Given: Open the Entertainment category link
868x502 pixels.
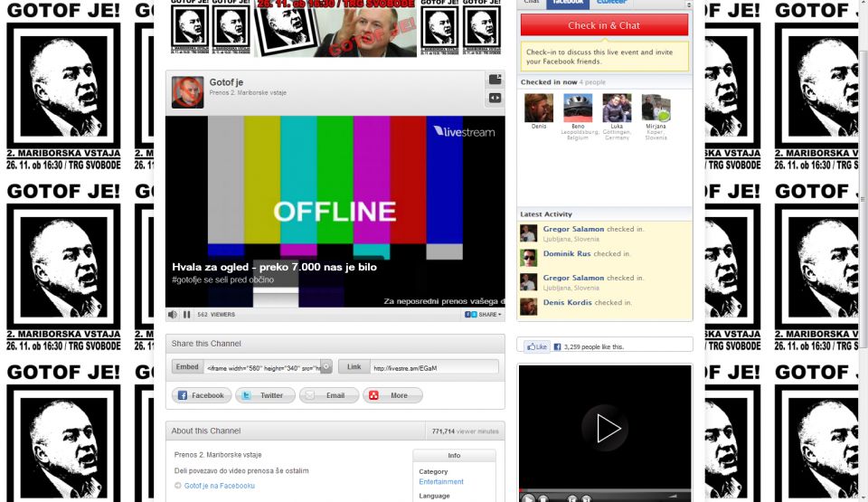Looking at the screenshot, I should coord(441,481).
